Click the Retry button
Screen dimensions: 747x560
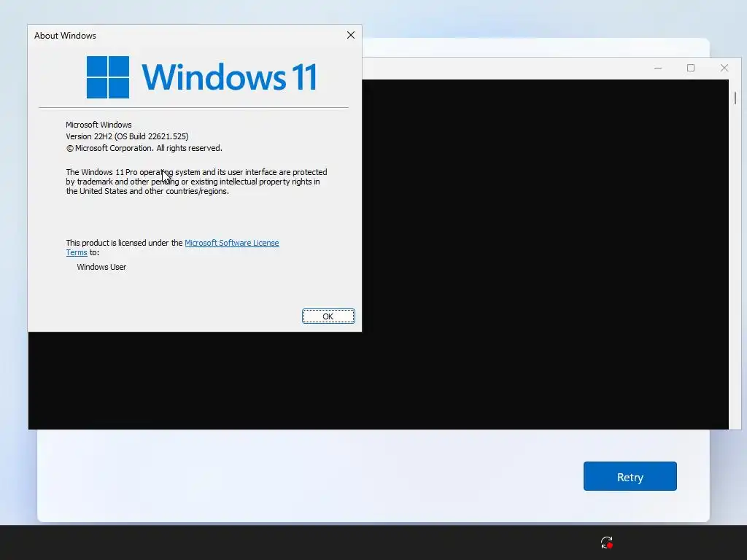(630, 476)
